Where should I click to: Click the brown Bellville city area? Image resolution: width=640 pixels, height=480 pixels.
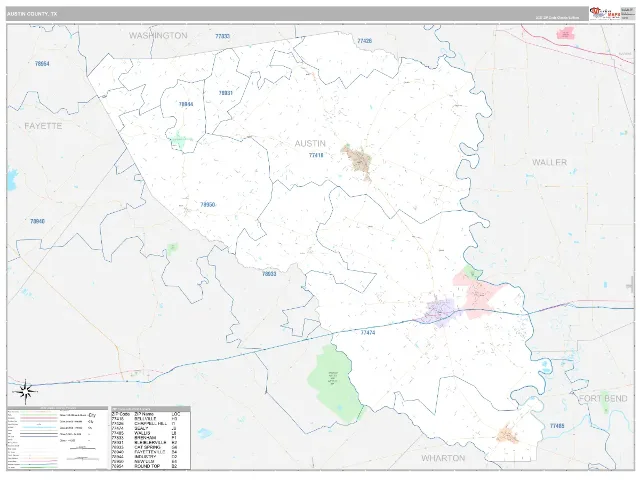(359, 160)
